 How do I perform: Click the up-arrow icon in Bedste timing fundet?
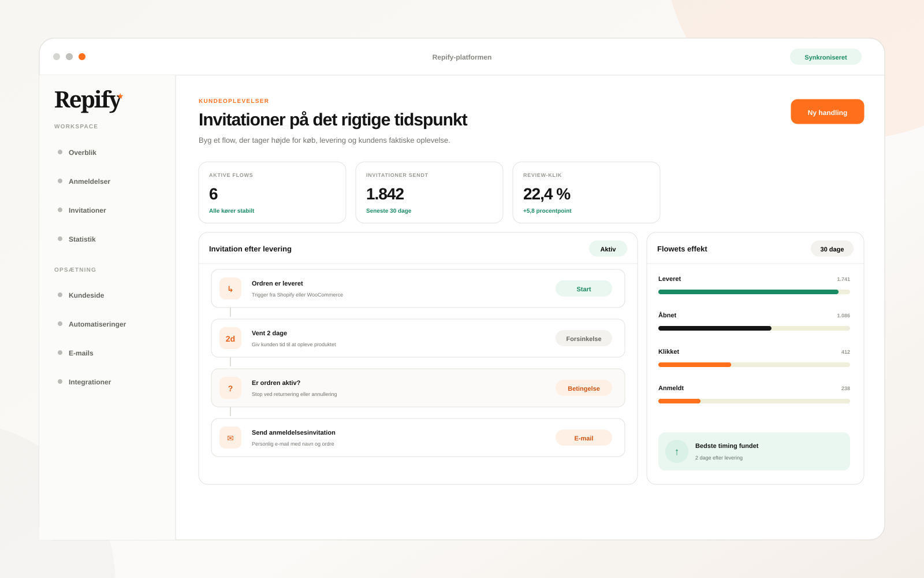[x=677, y=451]
